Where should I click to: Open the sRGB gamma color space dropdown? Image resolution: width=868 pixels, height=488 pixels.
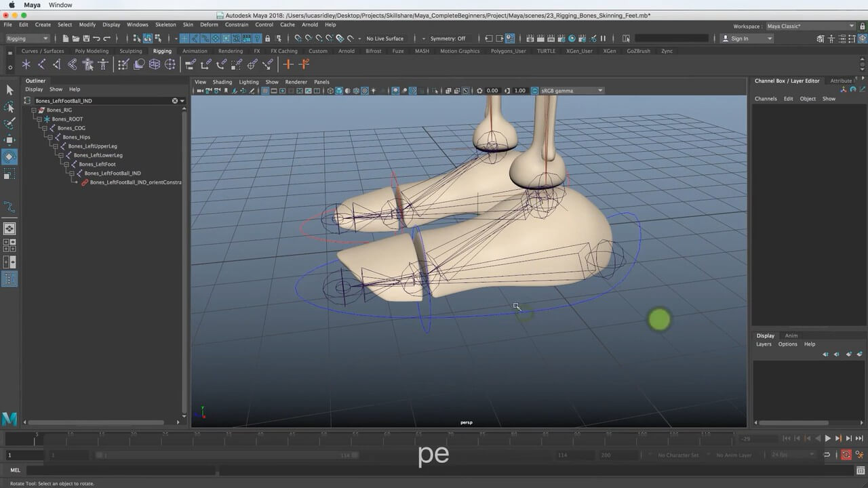568,91
